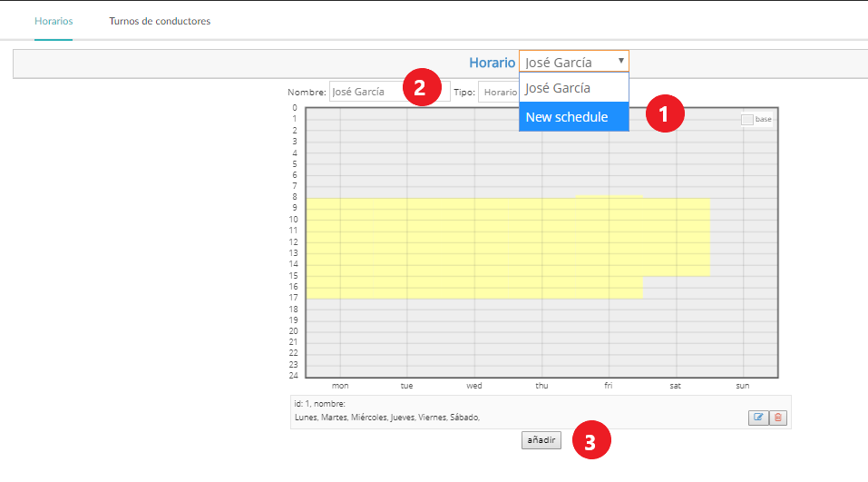Click the yellow Friday schedule block
868x482 pixels.
tap(609, 247)
